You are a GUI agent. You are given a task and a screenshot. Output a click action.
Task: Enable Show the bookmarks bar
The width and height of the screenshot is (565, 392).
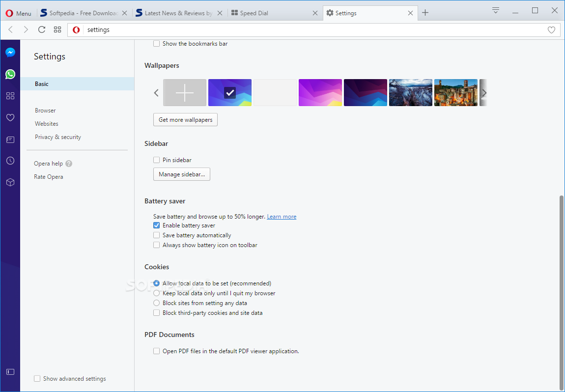coord(156,44)
